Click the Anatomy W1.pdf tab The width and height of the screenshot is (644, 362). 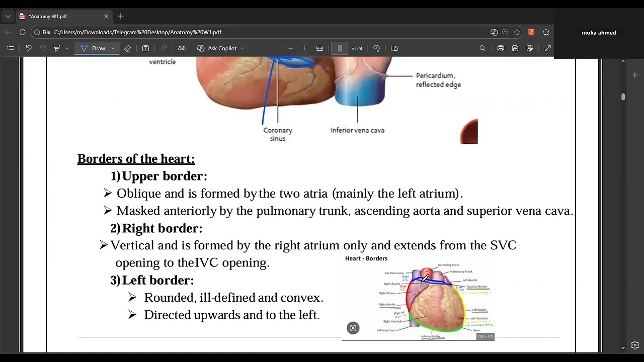[x=63, y=16]
